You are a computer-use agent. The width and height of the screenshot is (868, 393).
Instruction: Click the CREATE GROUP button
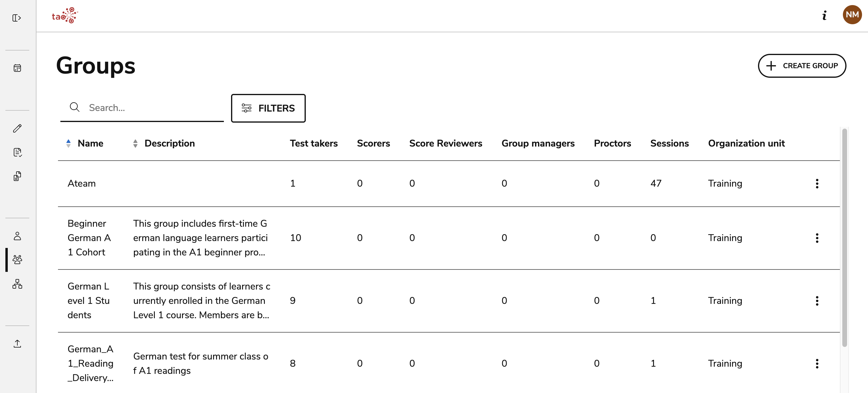coord(802,66)
